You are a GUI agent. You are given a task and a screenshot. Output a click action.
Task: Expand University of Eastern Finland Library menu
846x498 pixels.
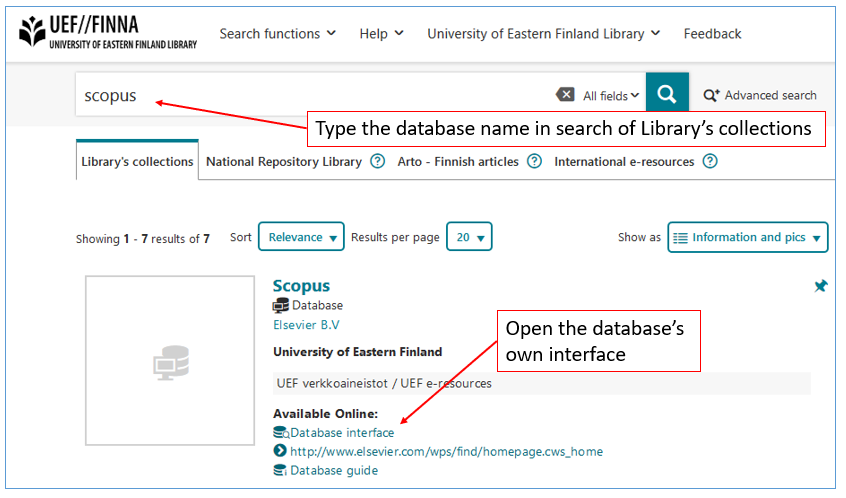click(544, 33)
